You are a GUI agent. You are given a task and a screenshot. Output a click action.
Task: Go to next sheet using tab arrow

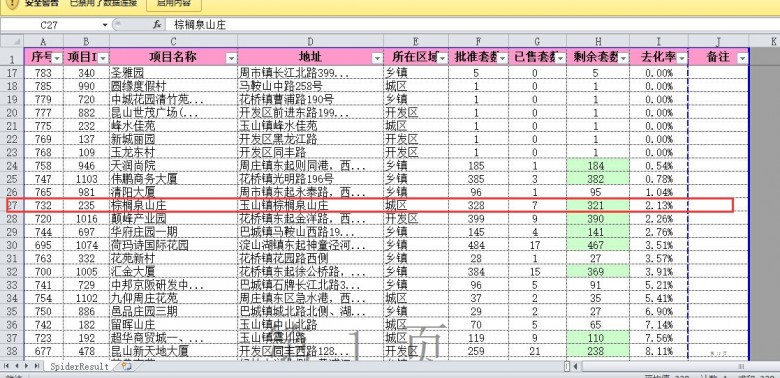tap(26, 366)
